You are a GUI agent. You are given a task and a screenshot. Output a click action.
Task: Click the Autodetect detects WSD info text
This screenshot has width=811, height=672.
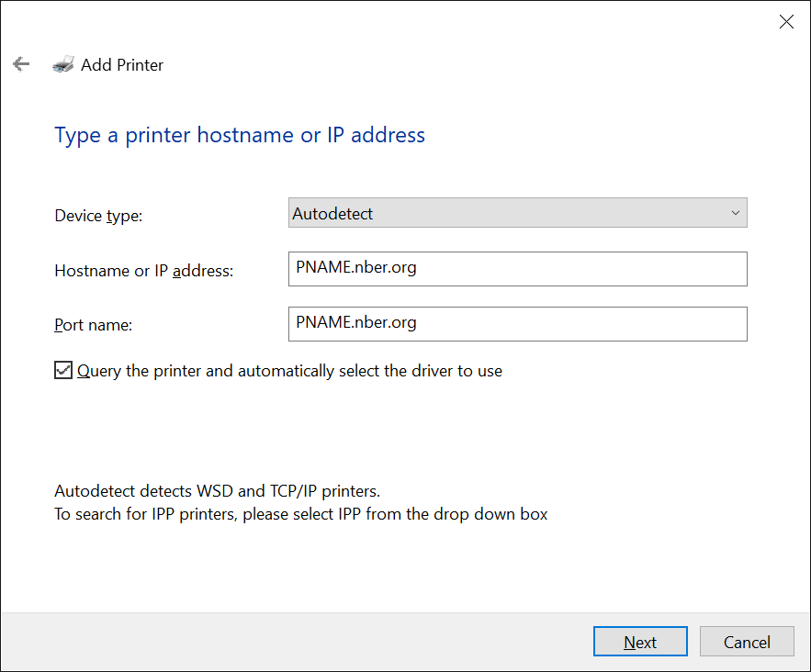pyautogui.click(x=216, y=491)
